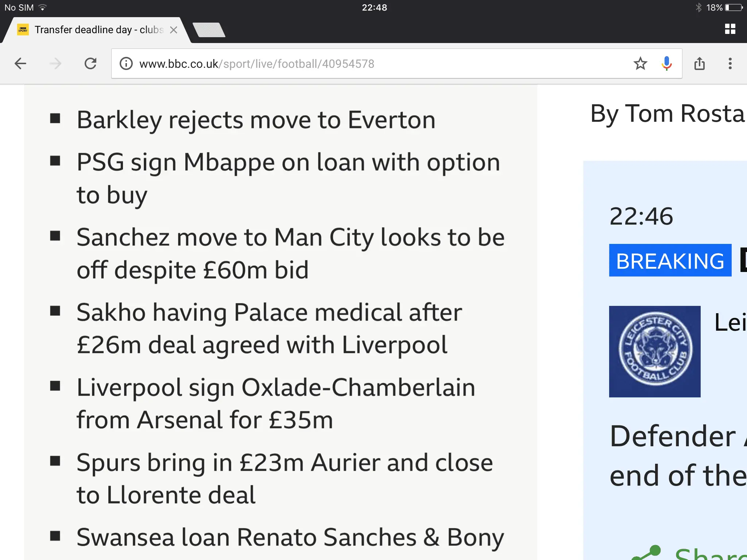The image size is (747, 560).
Task: Bookmark this page with the star
Action: pyautogui.click(x=640, y=64)
